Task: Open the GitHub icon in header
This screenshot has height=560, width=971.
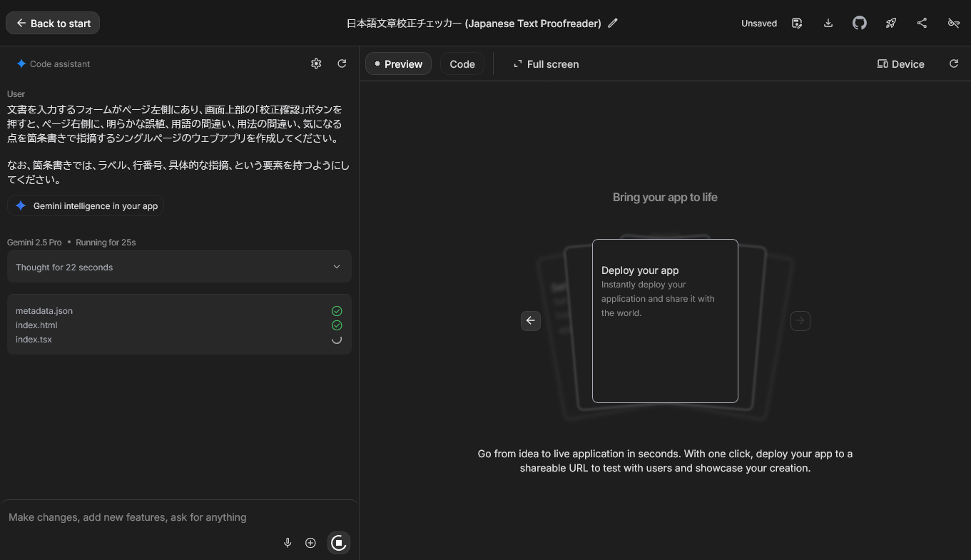Action: point(860,23)
